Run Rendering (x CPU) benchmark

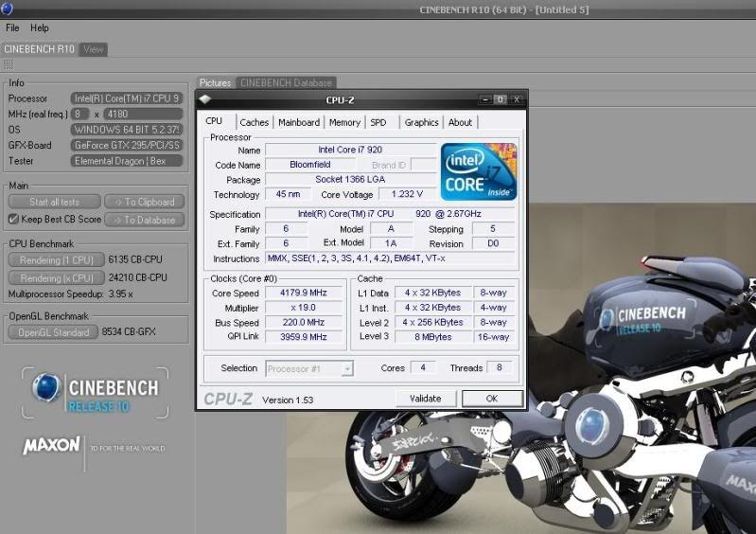(57, 278)
